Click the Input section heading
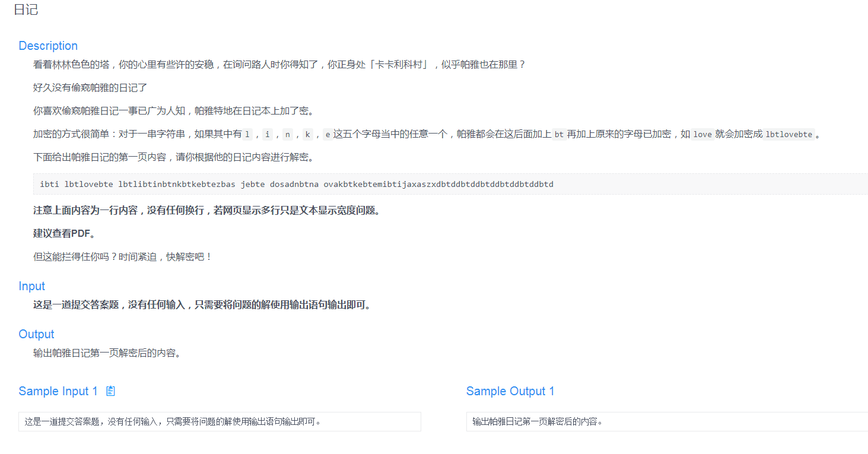The height and width of the screenshot is (454, 868). click(31, 286)
